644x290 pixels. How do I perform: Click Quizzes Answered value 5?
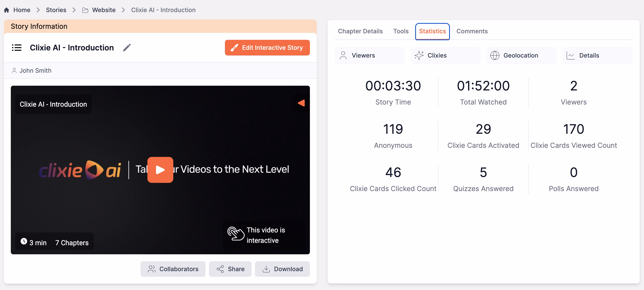[x=483, y=172]
